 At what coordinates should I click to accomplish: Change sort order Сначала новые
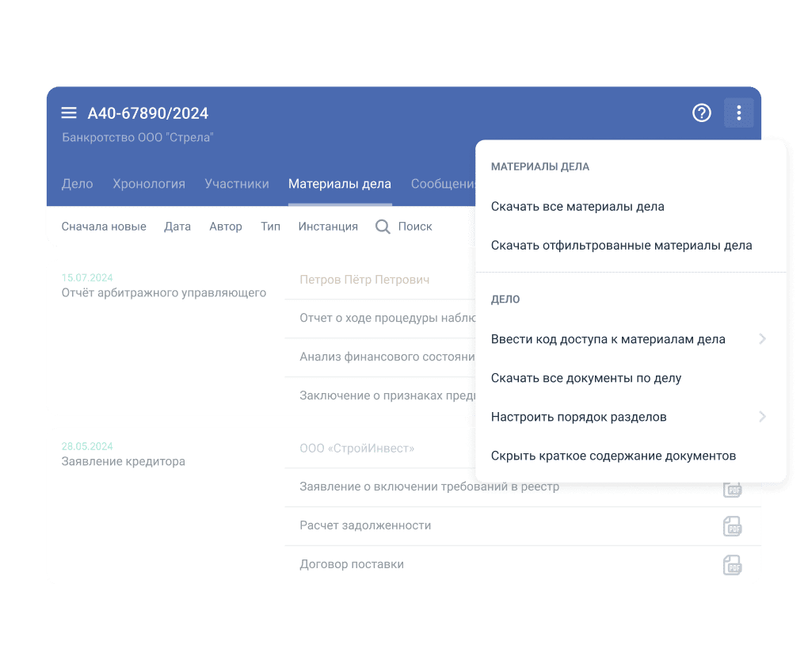tap(104, 227)
